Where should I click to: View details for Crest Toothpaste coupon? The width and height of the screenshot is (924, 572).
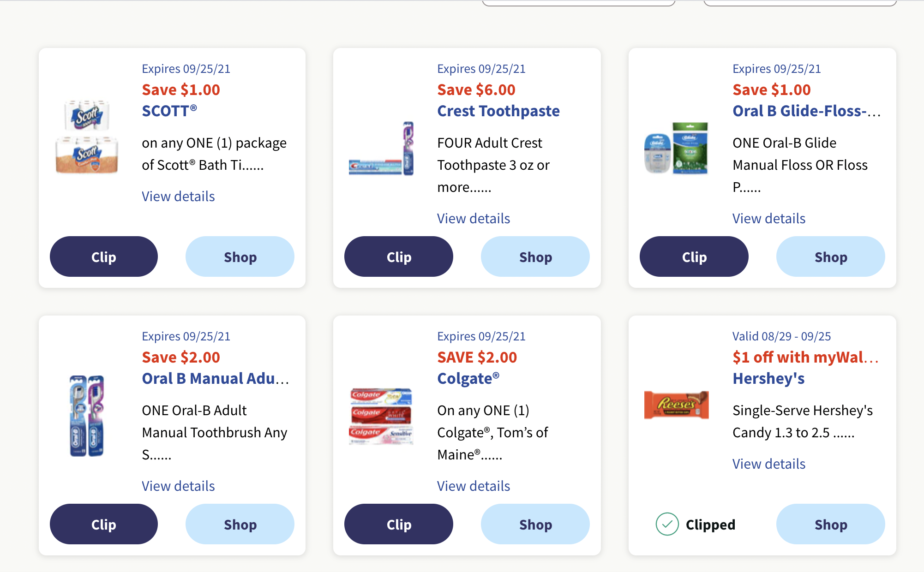point(474,219)
